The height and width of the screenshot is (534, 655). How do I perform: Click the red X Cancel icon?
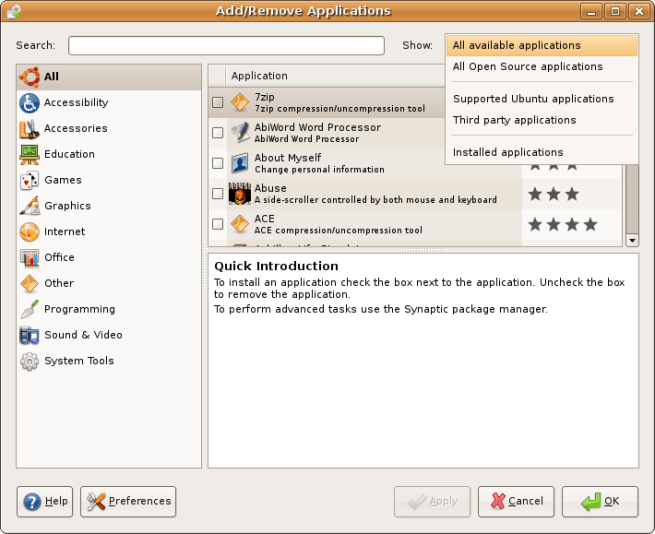[x=498, y=501]
